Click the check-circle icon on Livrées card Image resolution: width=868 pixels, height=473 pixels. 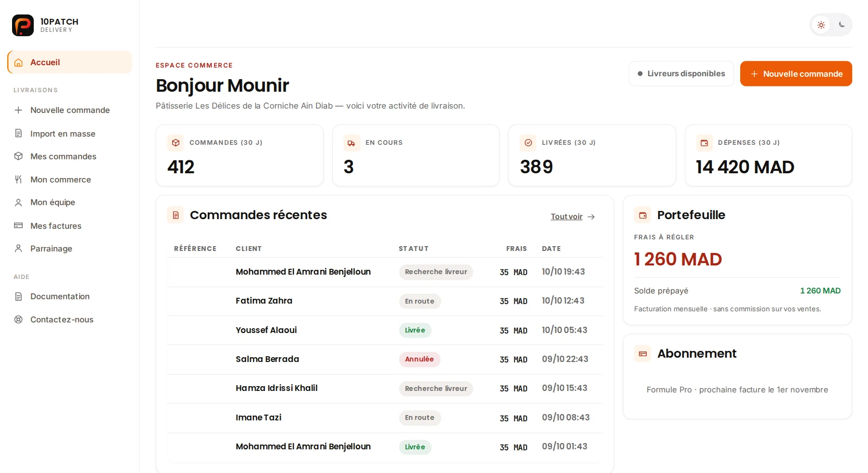[x=528, y=143]
